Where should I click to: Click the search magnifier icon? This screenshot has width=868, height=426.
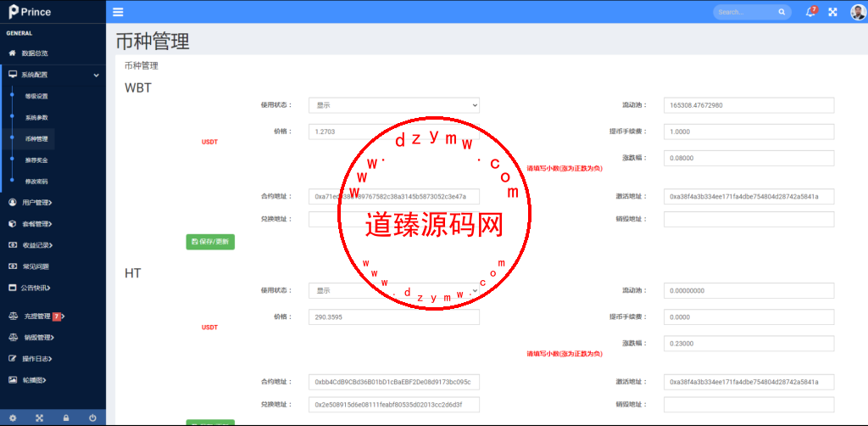(782, 12)
